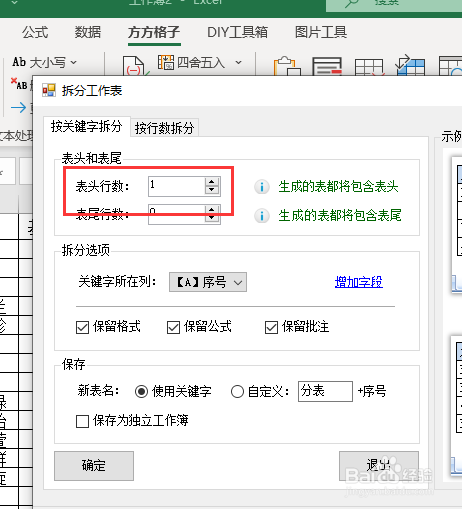
Task: Click the 新表名 label
Action: coord(98,390)
